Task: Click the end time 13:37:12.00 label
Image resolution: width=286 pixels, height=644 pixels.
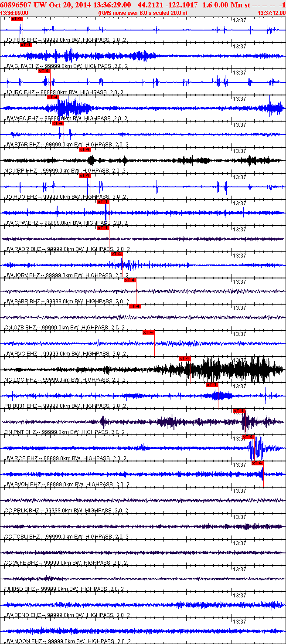Action: click(x=271, y=13)
